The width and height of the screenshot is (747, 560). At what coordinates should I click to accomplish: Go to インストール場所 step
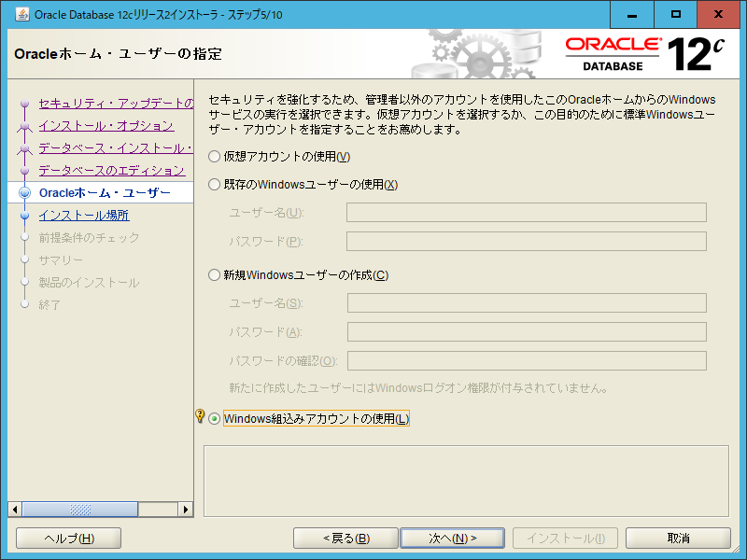[x=84, y=216]
